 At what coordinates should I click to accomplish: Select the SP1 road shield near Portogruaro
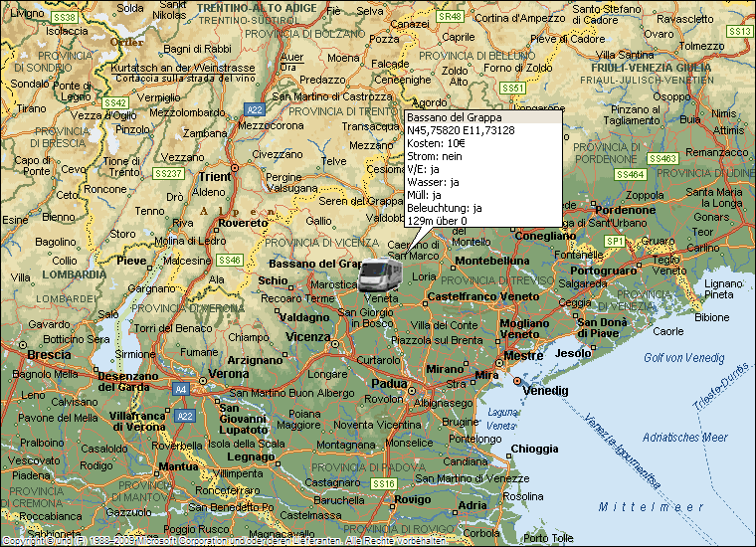click(616, 241)
